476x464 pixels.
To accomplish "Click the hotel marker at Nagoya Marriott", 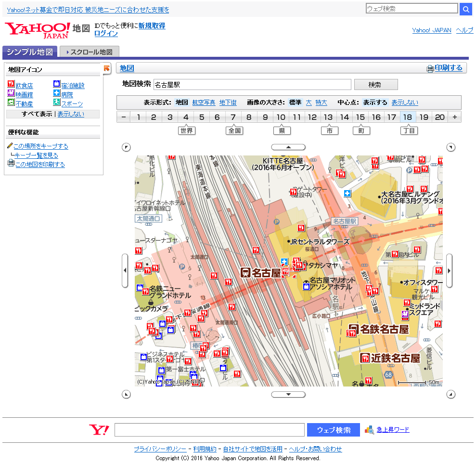I will coord(307,286).
